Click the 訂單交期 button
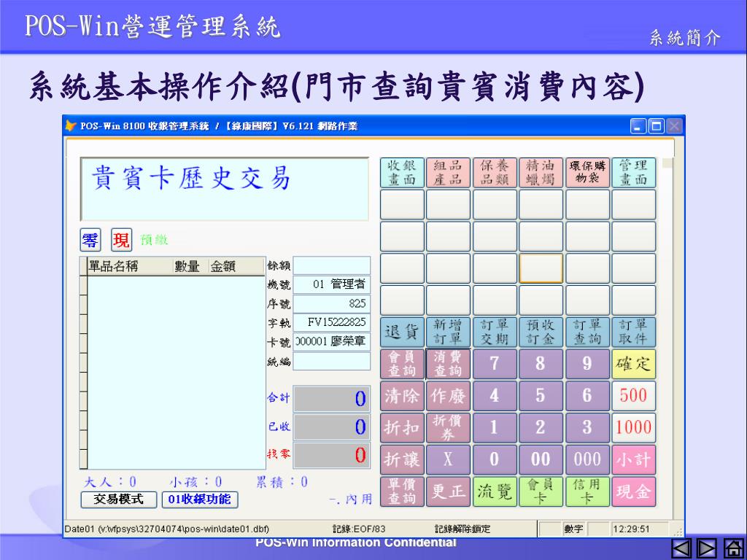 (x=495, y=332)
